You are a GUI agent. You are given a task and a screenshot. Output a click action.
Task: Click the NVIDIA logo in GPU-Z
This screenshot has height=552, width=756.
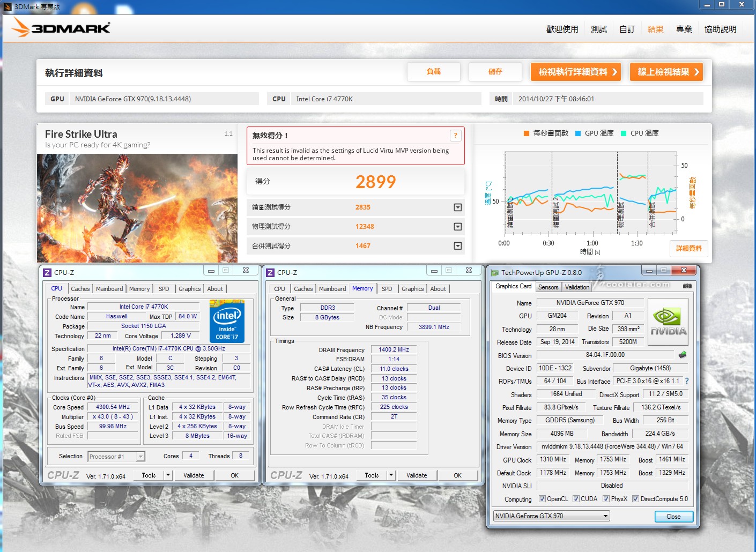pos(668,322)
